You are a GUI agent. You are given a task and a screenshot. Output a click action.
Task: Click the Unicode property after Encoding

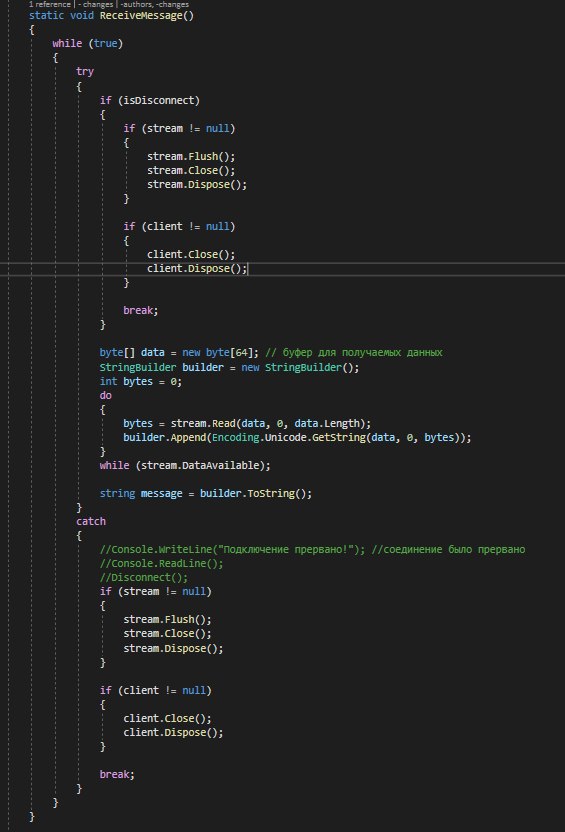tap(285, 438)
